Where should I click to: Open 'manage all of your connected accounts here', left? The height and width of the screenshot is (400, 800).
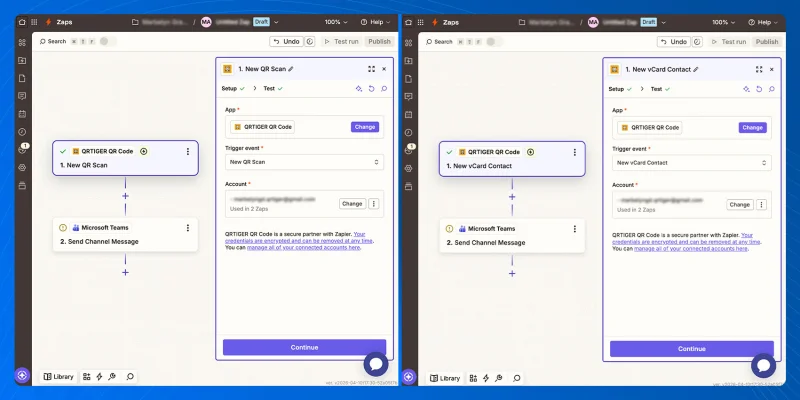click(x=304, y=247)
